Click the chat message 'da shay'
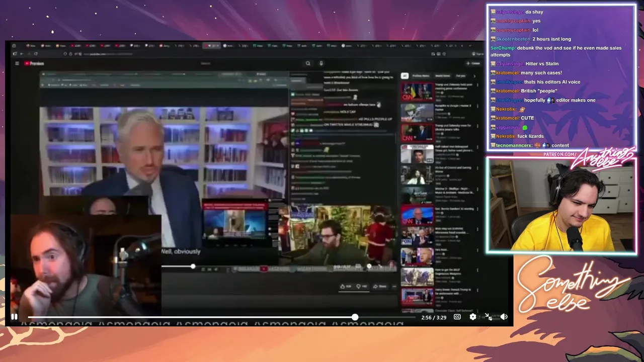 click(x=534, y=12)
